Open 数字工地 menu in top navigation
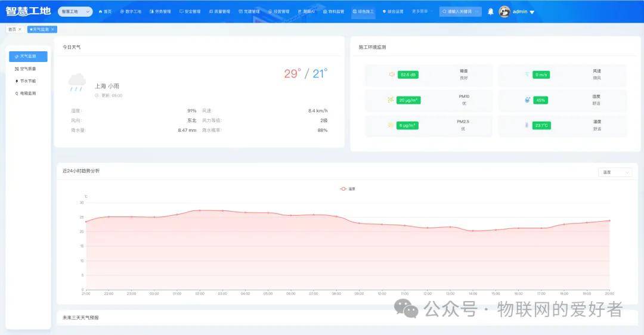Screen dimensions: 644x335 pyautogui.click(x=131, y=11)
